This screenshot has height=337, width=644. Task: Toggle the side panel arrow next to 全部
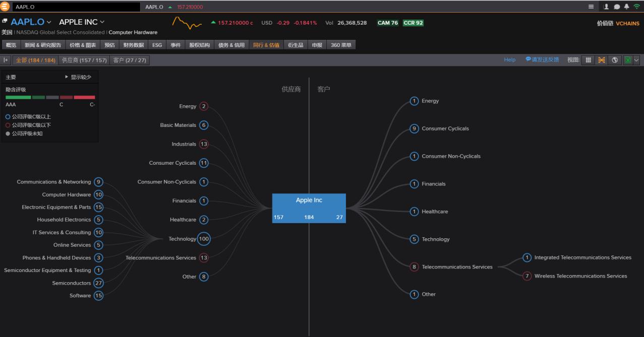tap(6, 60)
